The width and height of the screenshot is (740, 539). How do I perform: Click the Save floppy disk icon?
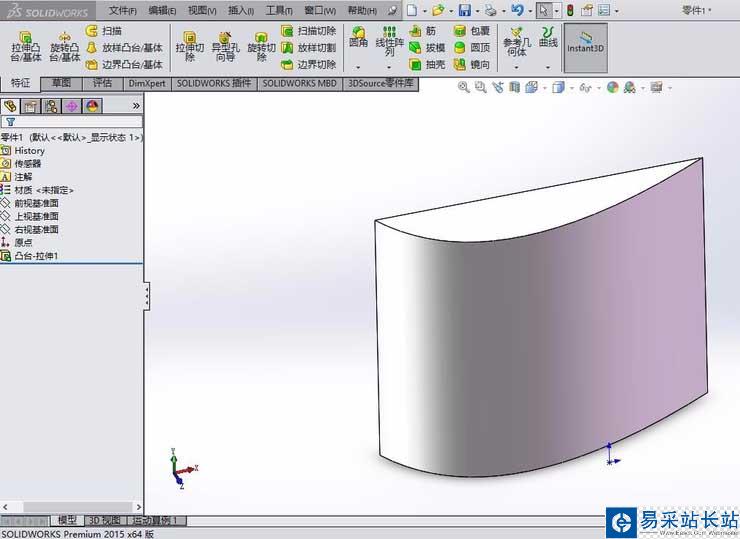pos(465,10)
